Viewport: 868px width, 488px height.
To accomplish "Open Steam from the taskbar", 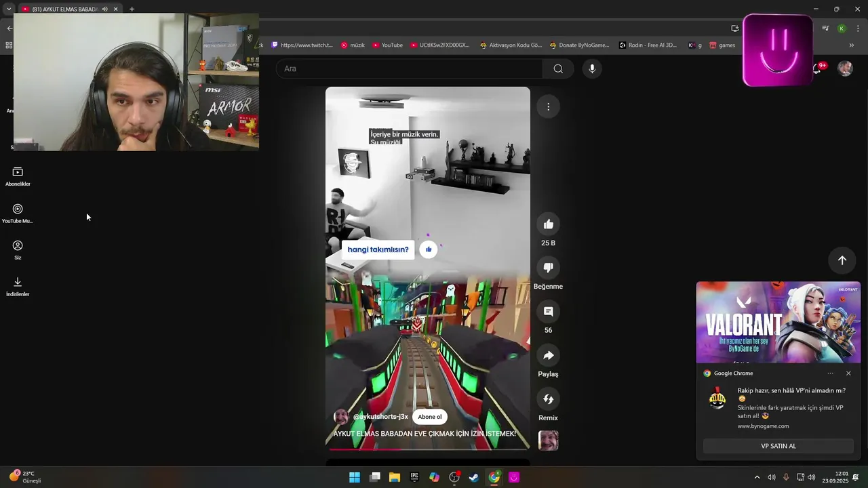I will click(x=474, y=477).
